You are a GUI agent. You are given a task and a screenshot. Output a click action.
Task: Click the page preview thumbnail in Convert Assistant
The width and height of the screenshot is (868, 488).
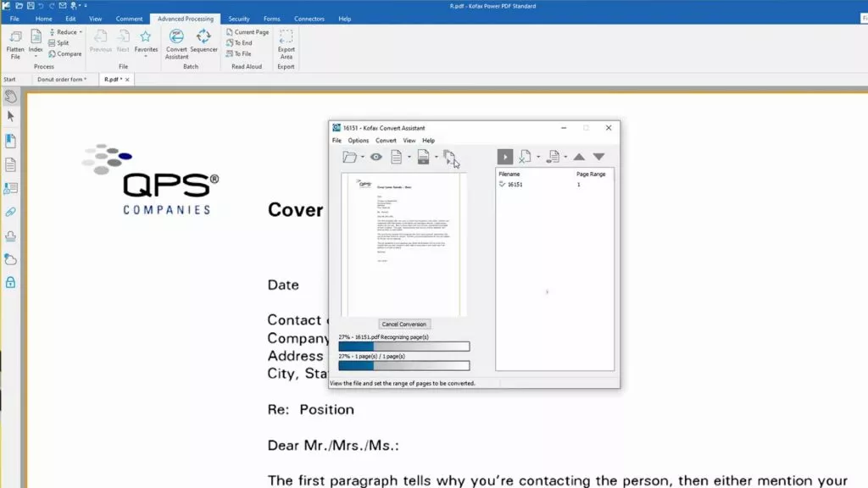tap(404, 245)
